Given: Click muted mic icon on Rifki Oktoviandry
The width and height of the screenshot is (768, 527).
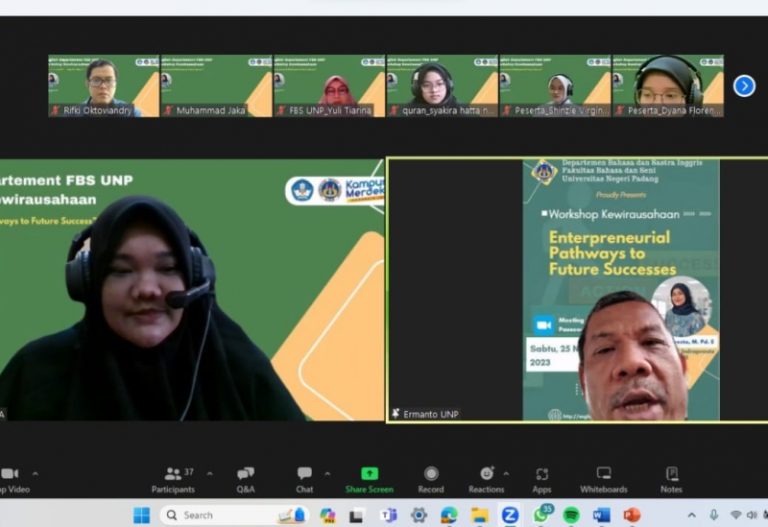Looking at the screenshot, I should tap(55, 111).
